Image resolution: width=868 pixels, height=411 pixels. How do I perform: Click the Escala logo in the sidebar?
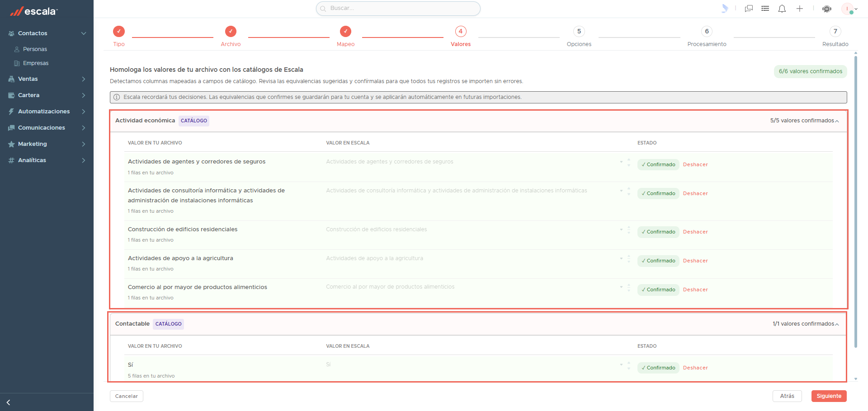coord(34,11)
